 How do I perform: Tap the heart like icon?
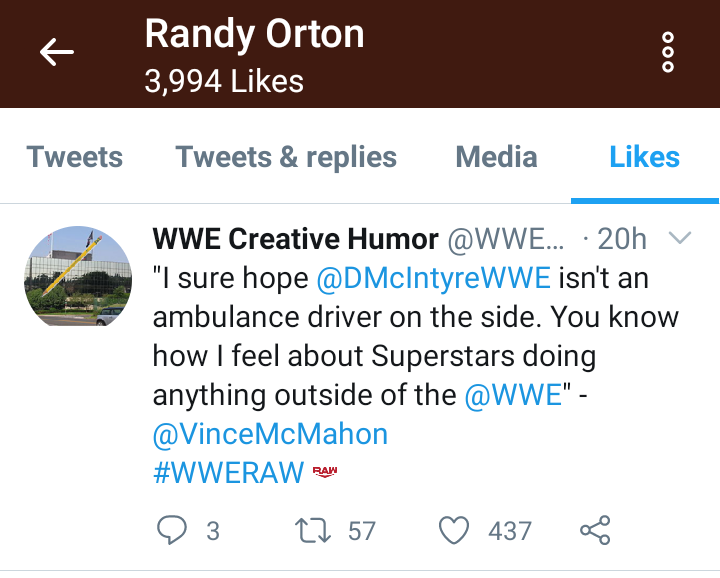455,530
